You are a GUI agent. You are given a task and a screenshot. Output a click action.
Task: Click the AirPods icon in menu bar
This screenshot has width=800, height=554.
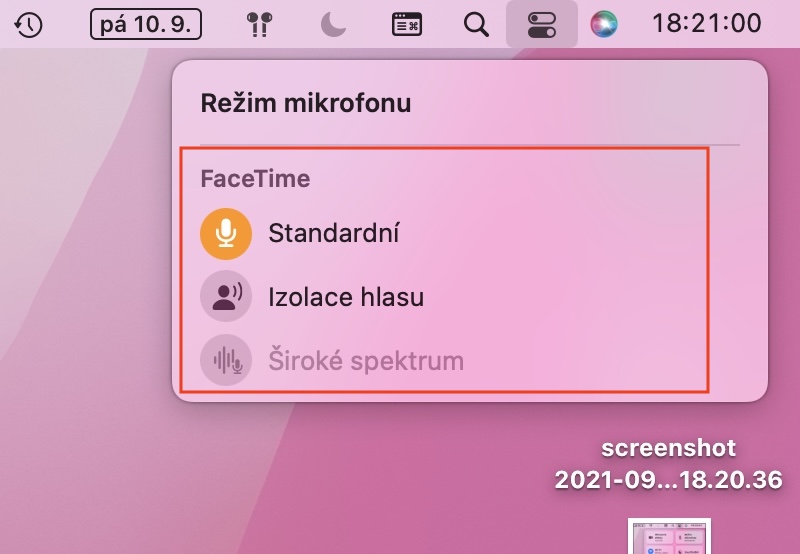coord(260,24)
